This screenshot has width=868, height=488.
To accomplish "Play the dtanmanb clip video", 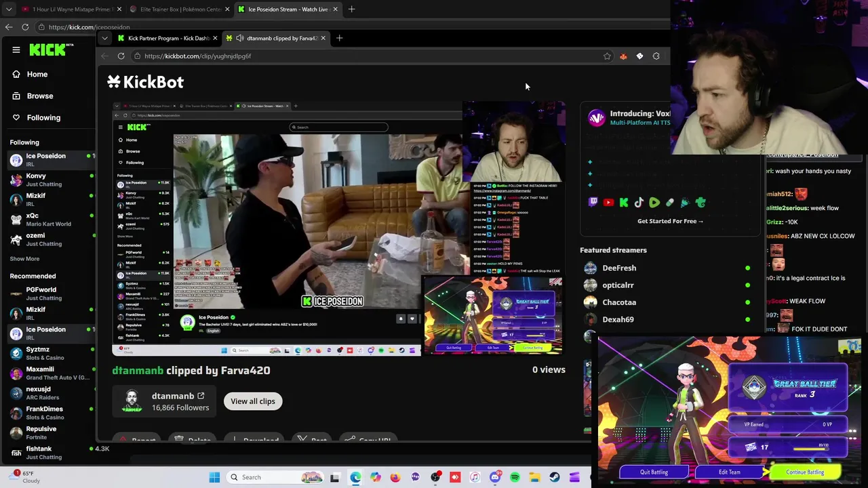I will 338,228.
